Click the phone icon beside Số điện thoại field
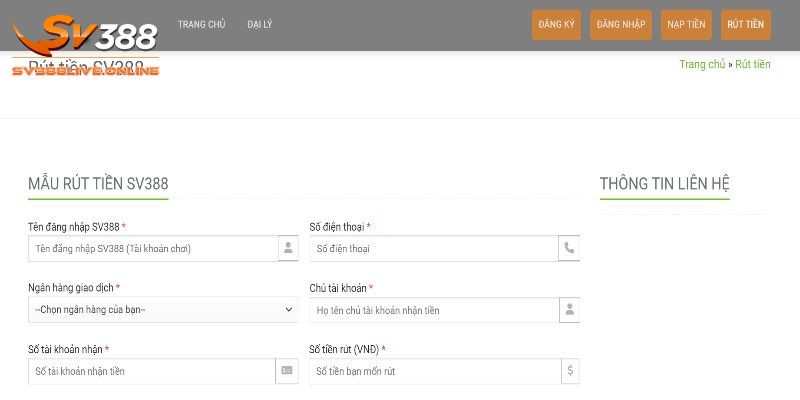This screenshot has height=400, width=800. pos(569,248)
